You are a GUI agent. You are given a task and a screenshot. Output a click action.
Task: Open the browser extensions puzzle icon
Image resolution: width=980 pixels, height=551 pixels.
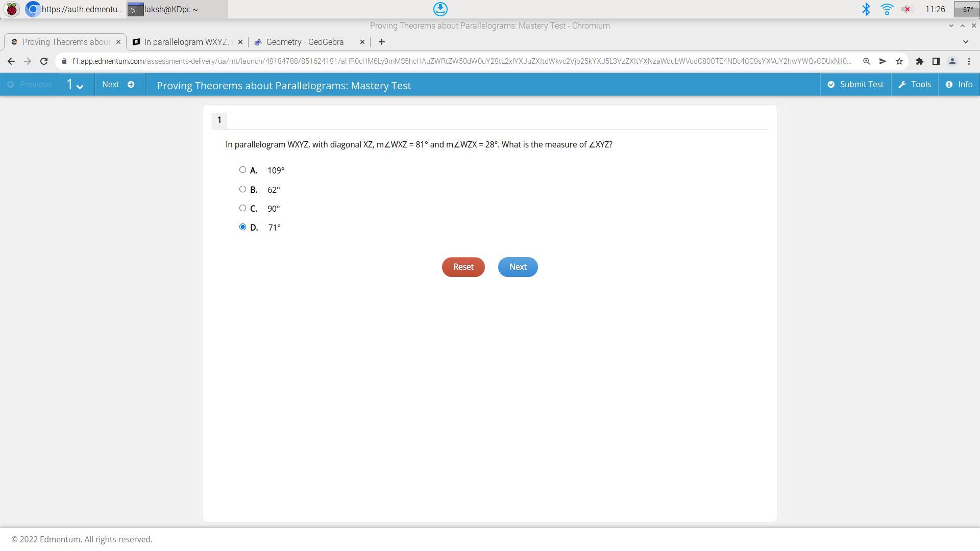click(x=919, y=61)
